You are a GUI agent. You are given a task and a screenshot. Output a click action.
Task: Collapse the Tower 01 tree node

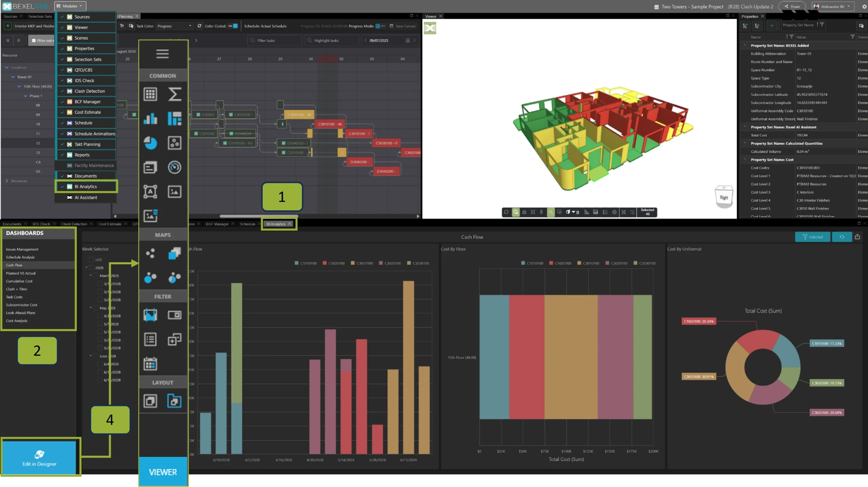click(x=13, y=77)
